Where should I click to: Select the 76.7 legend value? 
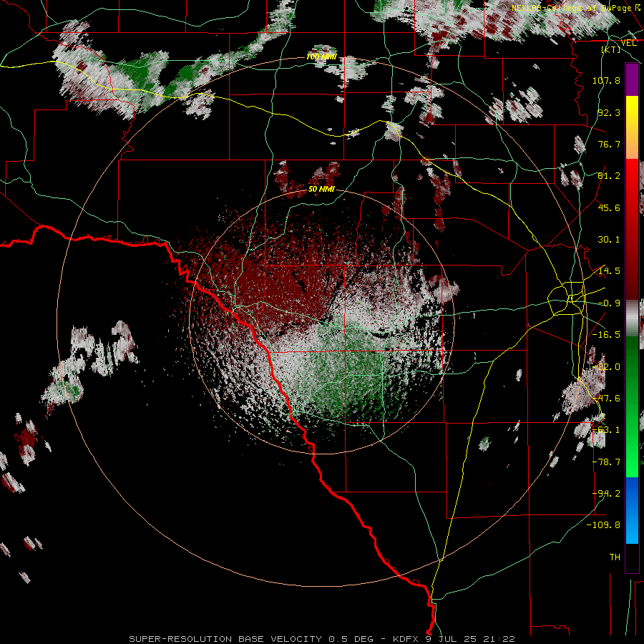click(x=609, y=144)
